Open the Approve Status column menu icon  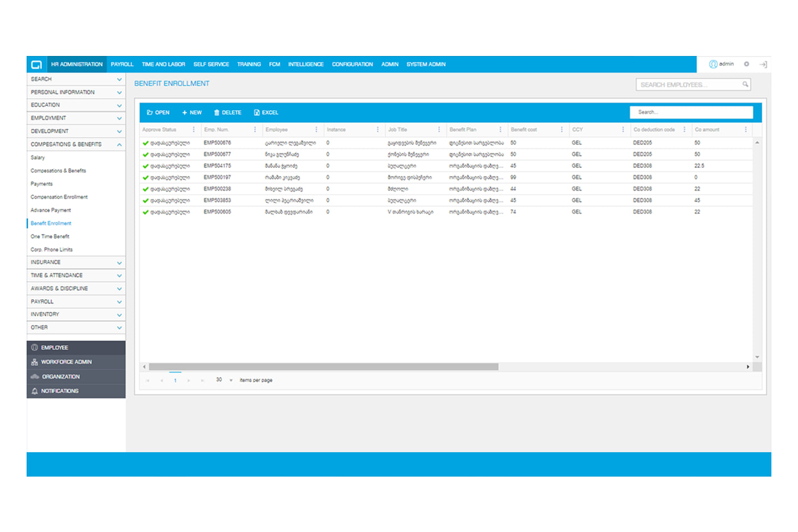tap(193, 130)
